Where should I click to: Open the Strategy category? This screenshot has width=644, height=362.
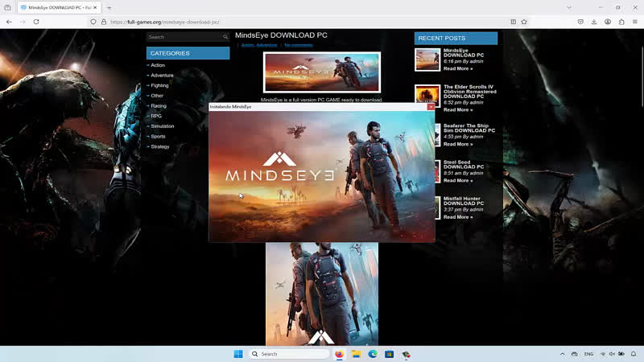[159, 146]
